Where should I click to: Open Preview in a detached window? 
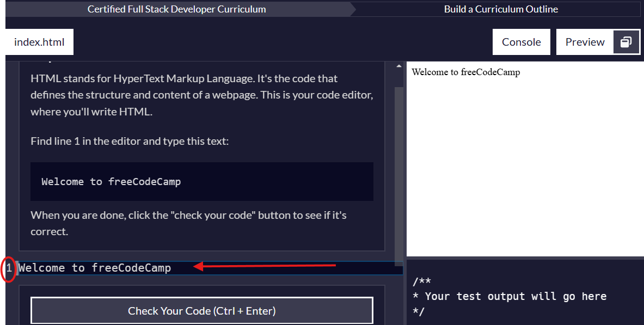click(x=627, y=42)
